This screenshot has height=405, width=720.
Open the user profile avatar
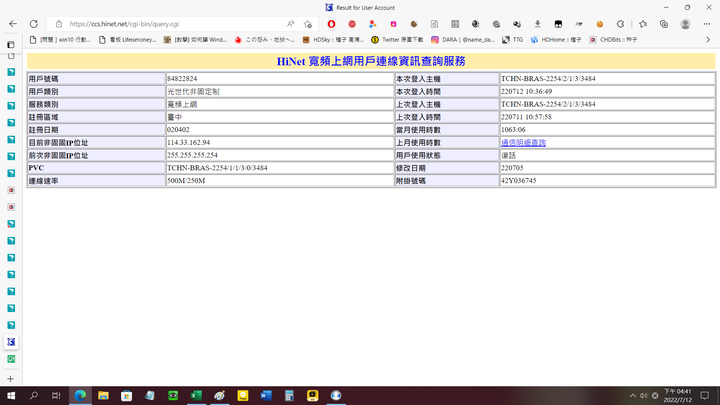(685, 24)
